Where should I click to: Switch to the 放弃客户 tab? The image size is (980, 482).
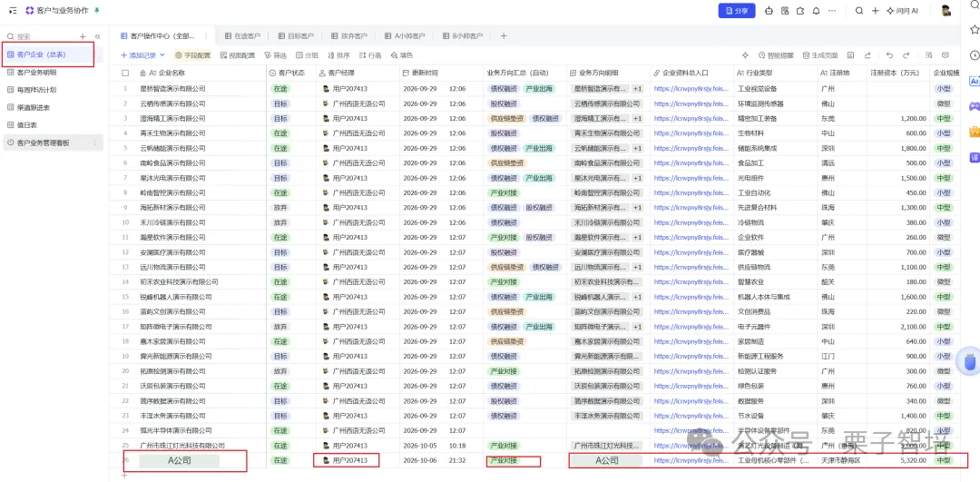coord(349,35)
